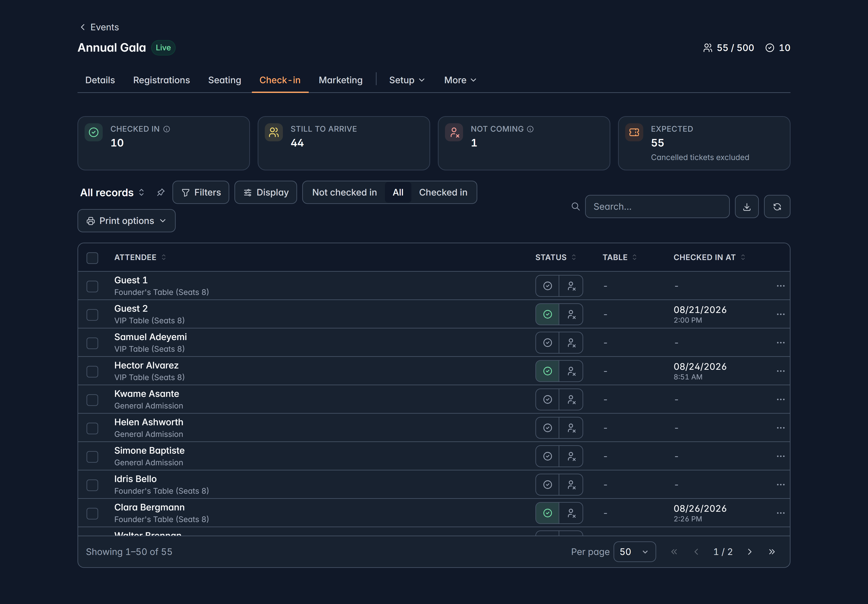Image resolution: width=868 pixels, height=604 pixels.
Task: Tick the checkbox for Idris Bello
Action: click(92, 485)
